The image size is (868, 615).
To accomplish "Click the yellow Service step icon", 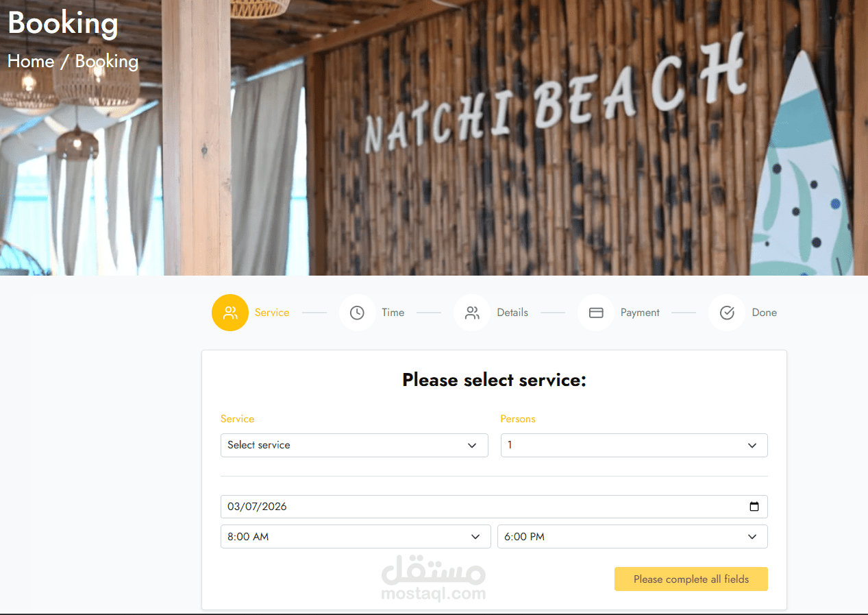I will tap(230, 313).
